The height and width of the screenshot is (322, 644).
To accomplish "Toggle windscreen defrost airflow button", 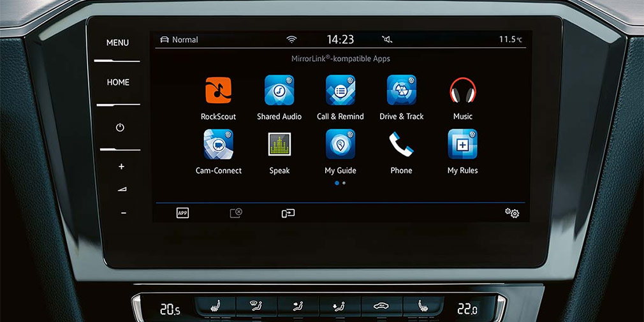I will [256, 307].
